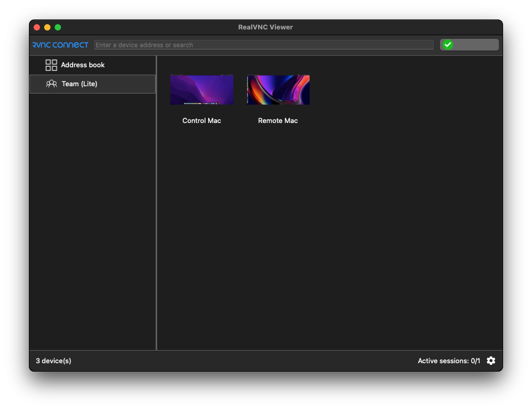
Task: Click the Team (Lite) people icon
Action: click(52, 84)
